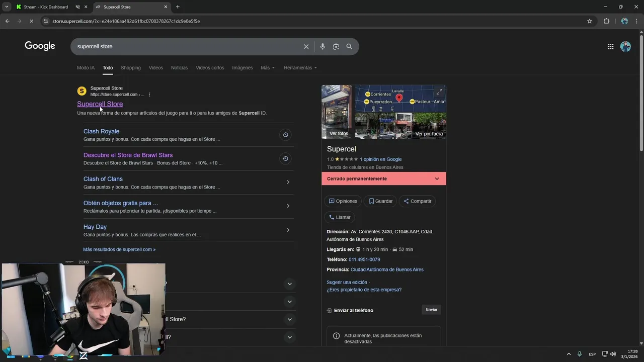Switch to Stream - Kick Dashboard tab

[x=46, y=7]
